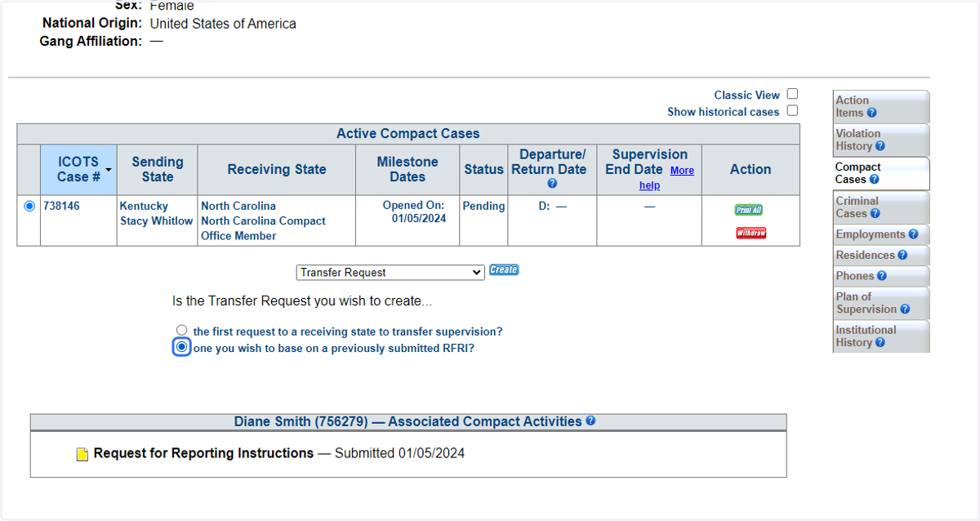Click the Status column header

[x=483, y=170]
